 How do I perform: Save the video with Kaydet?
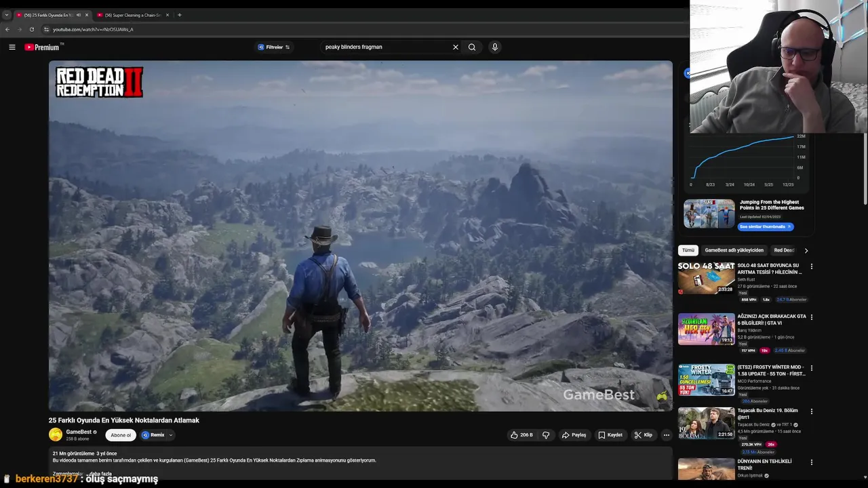(x=610, y=435)
